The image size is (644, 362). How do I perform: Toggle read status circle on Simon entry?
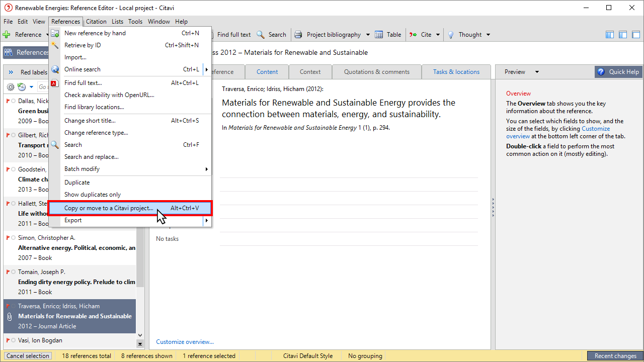tap(13, 238)
